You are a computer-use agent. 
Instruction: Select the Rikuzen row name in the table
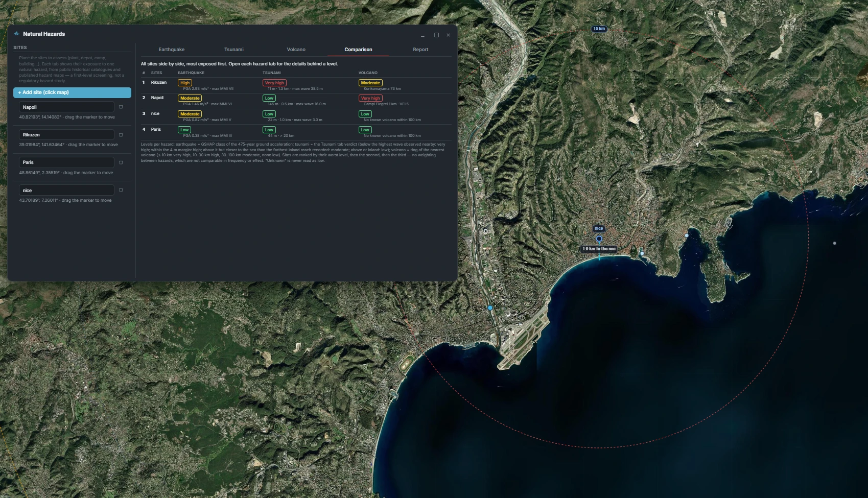click(159, 82)
